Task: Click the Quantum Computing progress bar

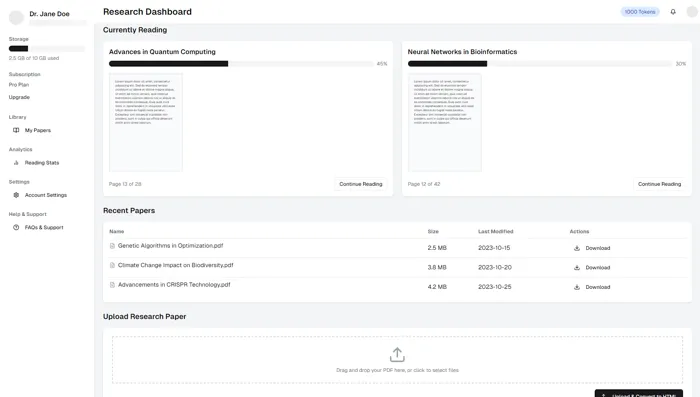Action: click(x=241, y=64)
